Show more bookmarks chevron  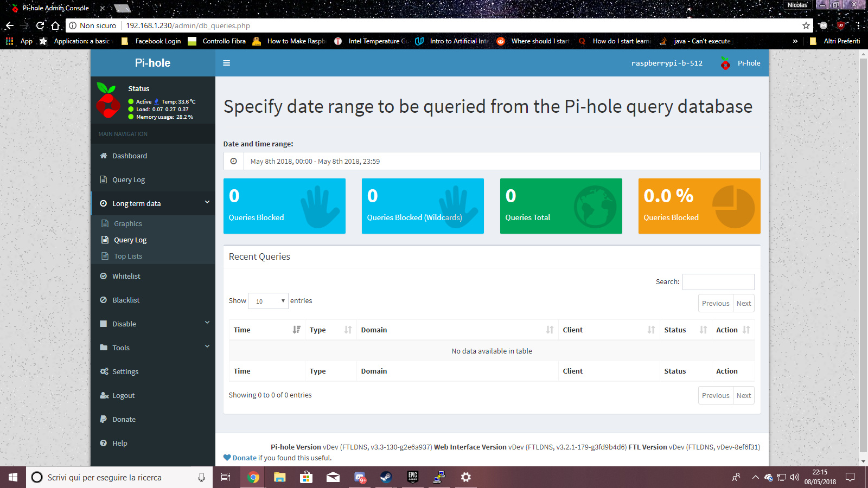(795, 41)
